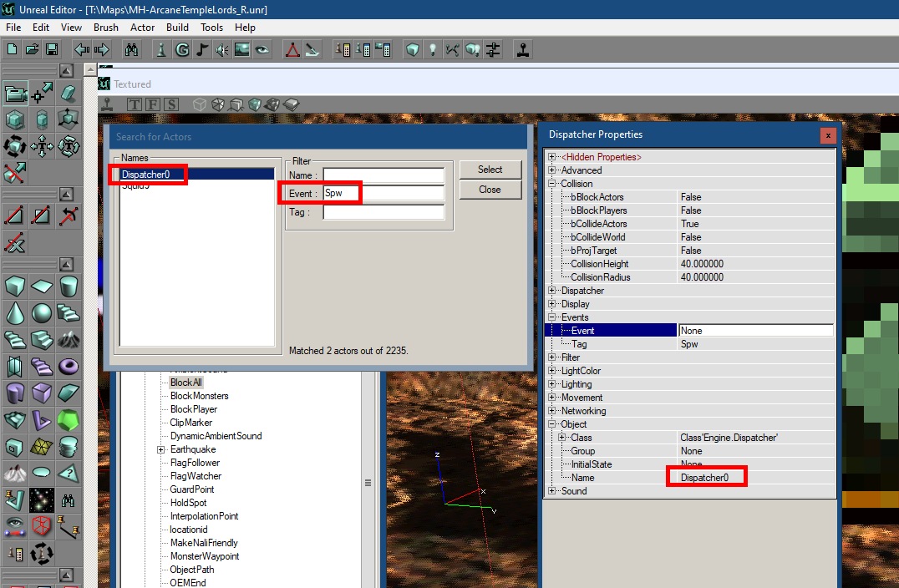
Task: Open the 2D Shape Editor red triangle icon
Action: (x=292, y=49)
